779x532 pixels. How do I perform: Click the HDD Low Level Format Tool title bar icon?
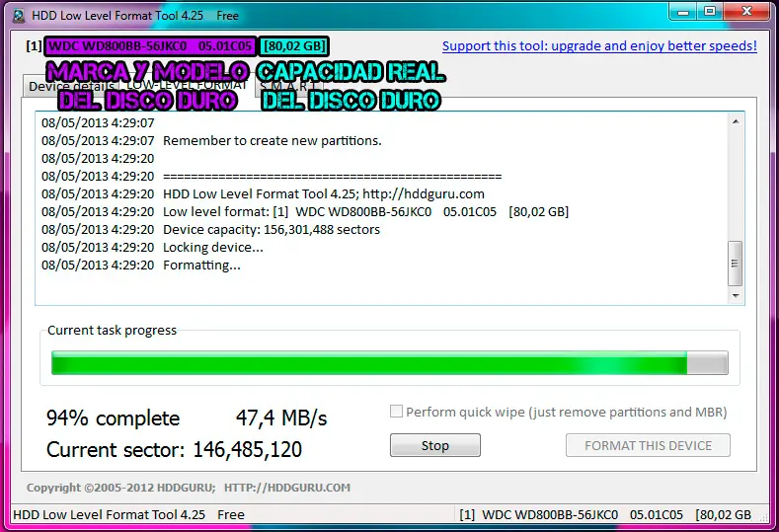19,16
